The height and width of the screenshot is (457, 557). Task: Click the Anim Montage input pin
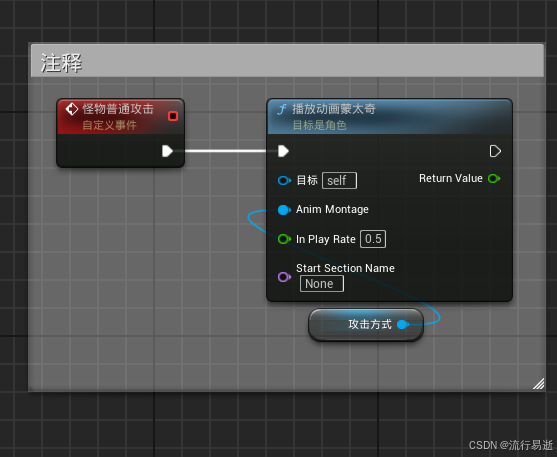284,210
